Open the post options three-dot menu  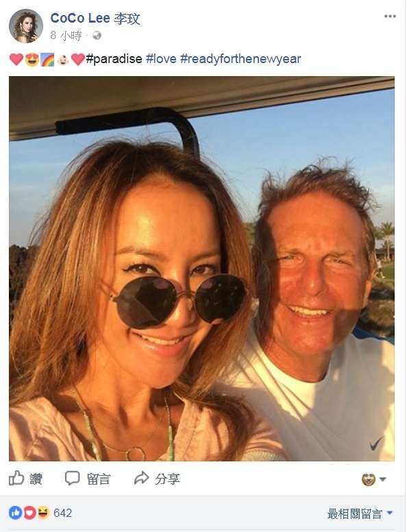click(390, 16)
